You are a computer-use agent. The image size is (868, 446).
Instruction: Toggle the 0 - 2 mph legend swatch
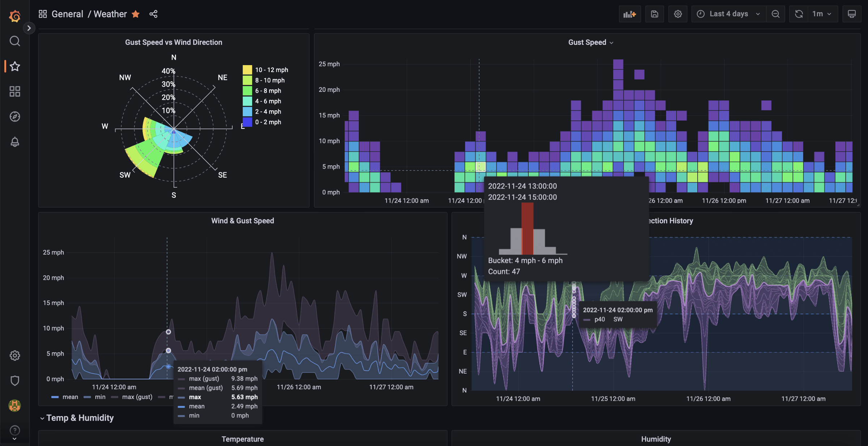[247, 122]
